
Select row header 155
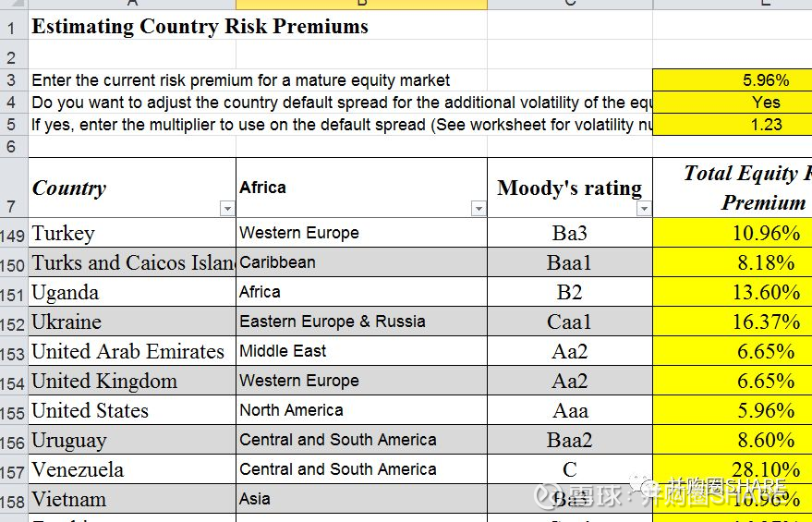pos(13,411)
